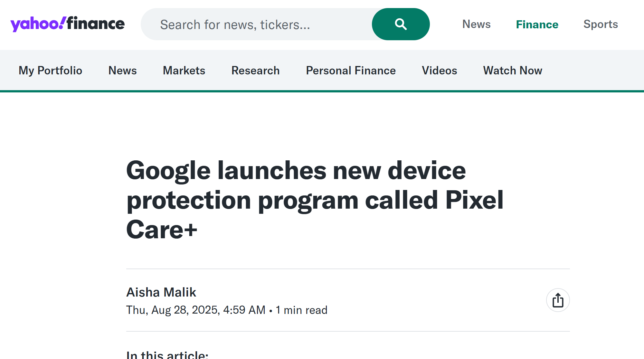Select the green Finance top link
Image resolution: width=644 pixels, height=359 pixels.
point(537,24)
